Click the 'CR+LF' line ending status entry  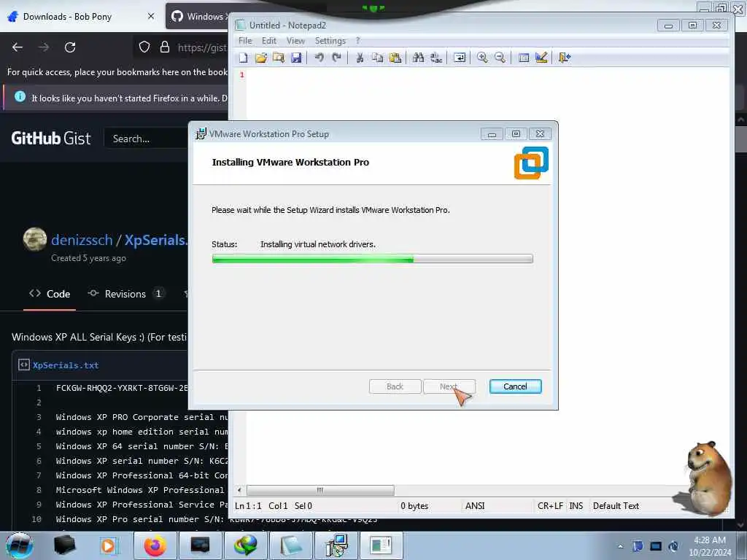point(550,506)
